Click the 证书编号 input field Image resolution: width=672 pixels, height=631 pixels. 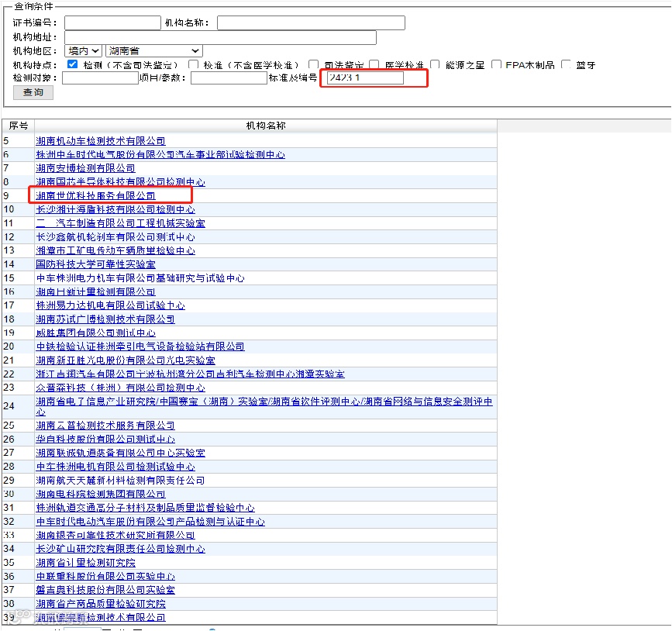112,22
